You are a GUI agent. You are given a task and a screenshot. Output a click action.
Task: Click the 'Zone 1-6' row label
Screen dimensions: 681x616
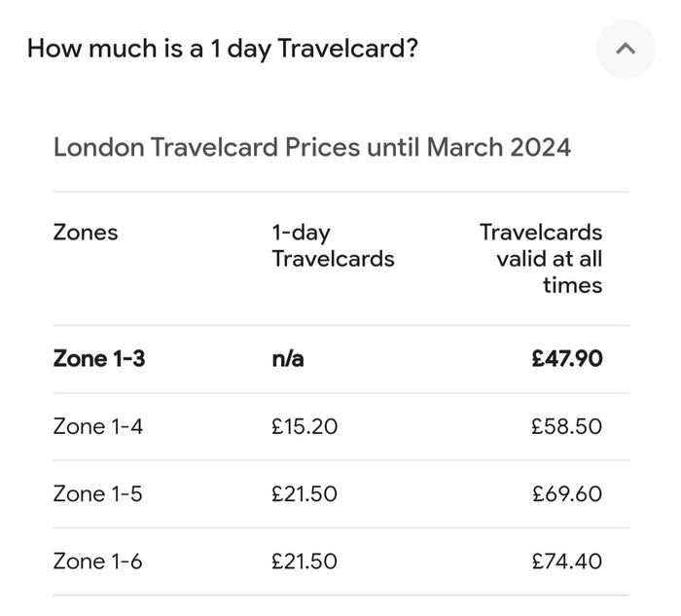coord(98,561)
